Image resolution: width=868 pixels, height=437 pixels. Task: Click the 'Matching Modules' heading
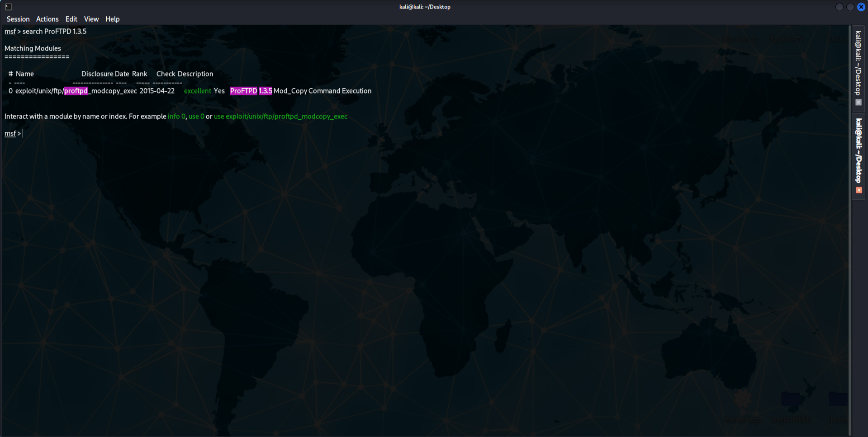(x=33, y=48)
